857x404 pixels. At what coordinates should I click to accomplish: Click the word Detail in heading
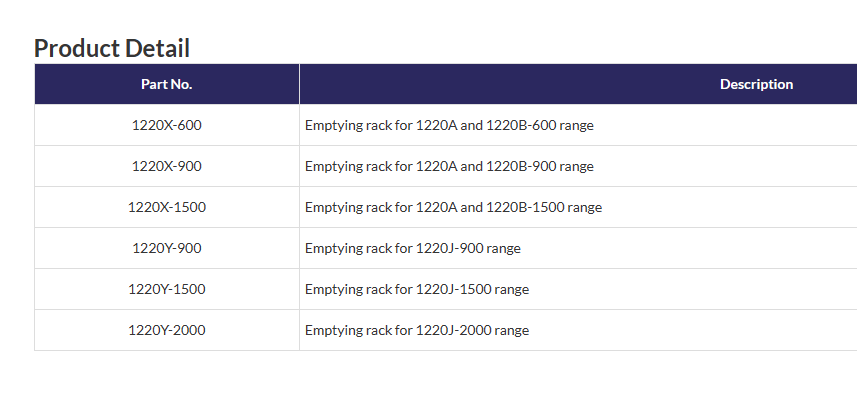coord(157,48)
